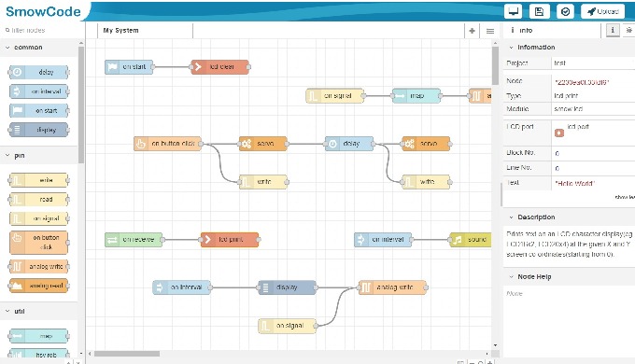
Task: Click the lcd clear node on canvas
Action: pos(219,67)
